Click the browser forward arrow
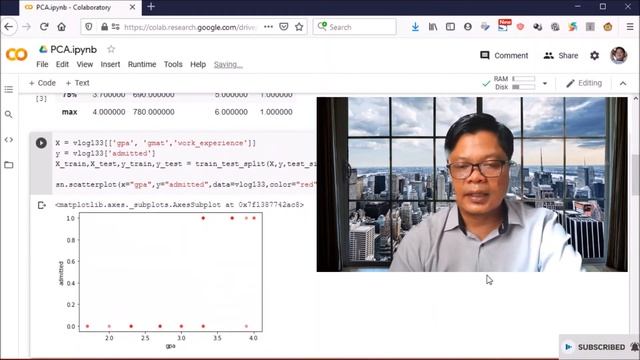This screenshot has height=360, width=640. click(27, 27)
